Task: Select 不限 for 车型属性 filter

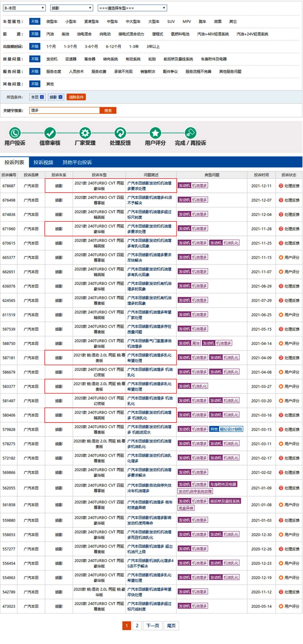Action: click(x=35, y=21)
